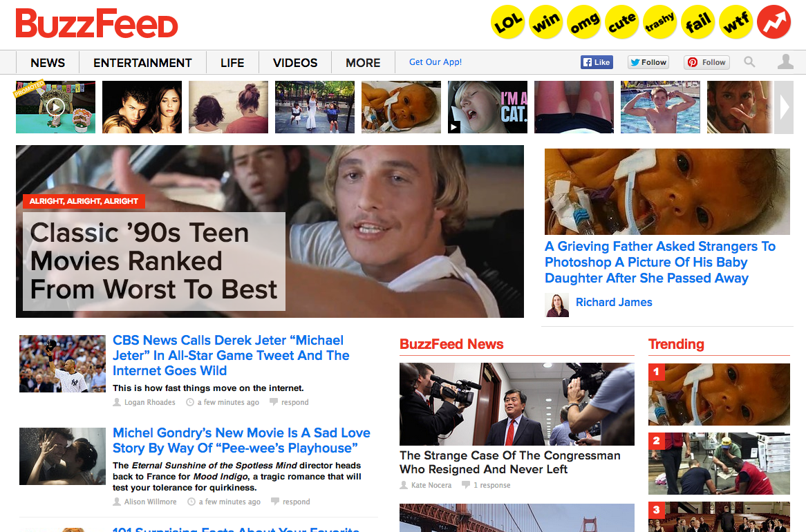Open the red trending arrow badge
This screenshot has width=806, height=532.
[x=774, y=22]
